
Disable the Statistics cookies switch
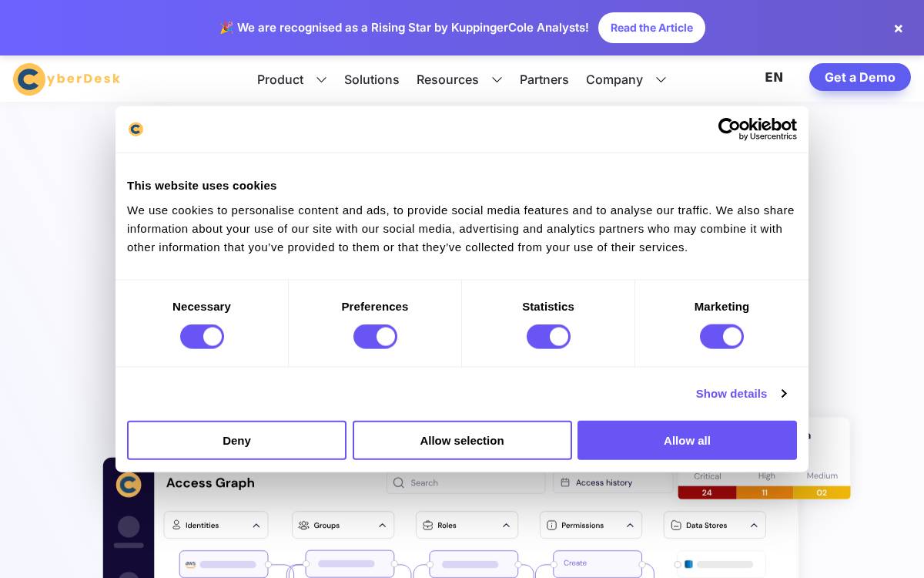548,337
